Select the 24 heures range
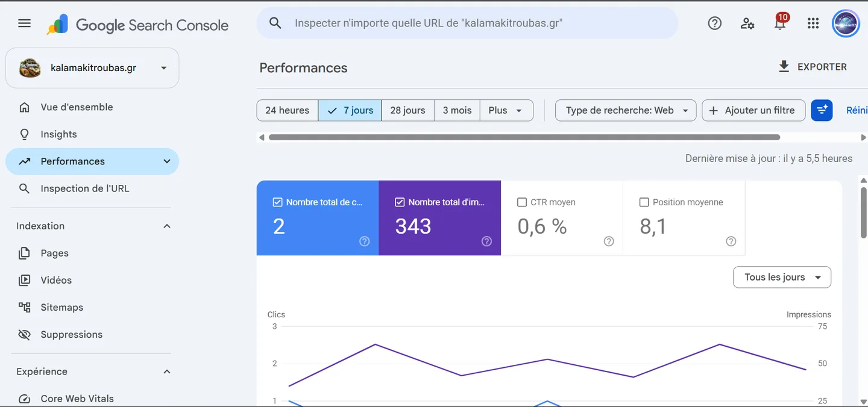Screen dimensions: 868x407 tap(288, 110)
